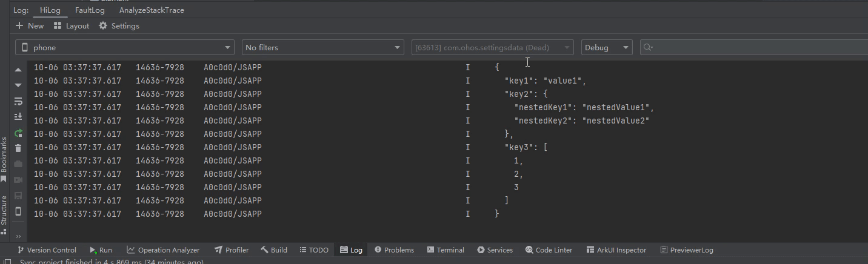Open the FaultLog tab
This screenshot has width=868, height=264.
click(90, 10)
